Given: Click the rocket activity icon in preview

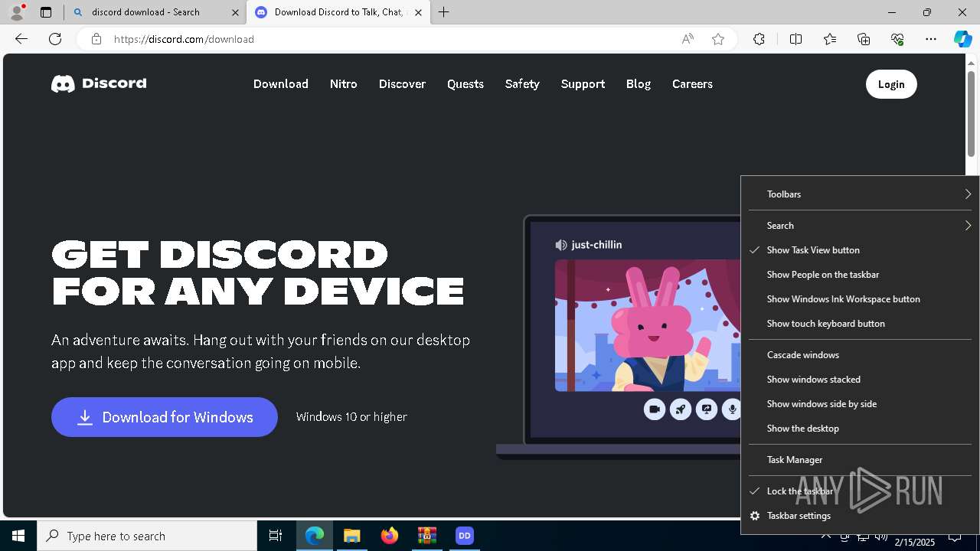Looking at the screenshot, I should [x=681, y=409].
